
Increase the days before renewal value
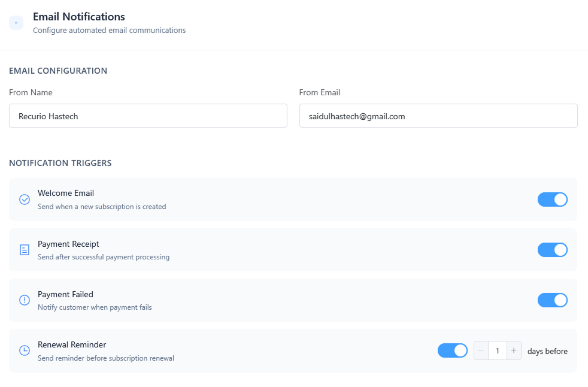click(x=514, y=350)
